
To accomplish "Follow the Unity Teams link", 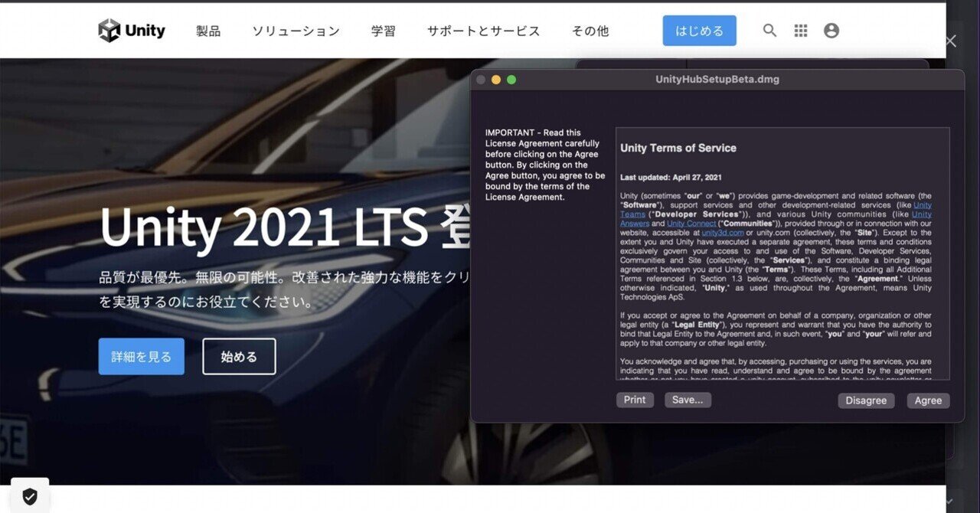I will [x=922, y=205].
